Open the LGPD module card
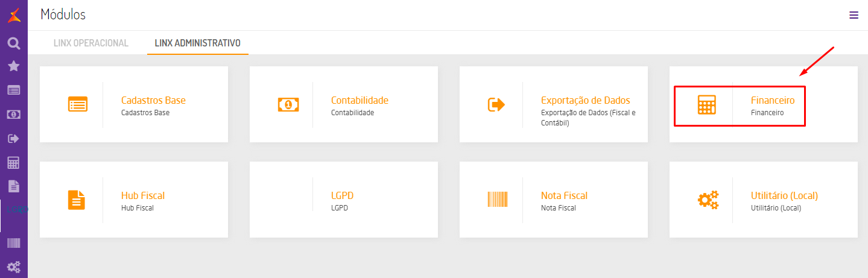Viewport: 868px width, 278px height. pyautogui.click(x=344, y=200)
